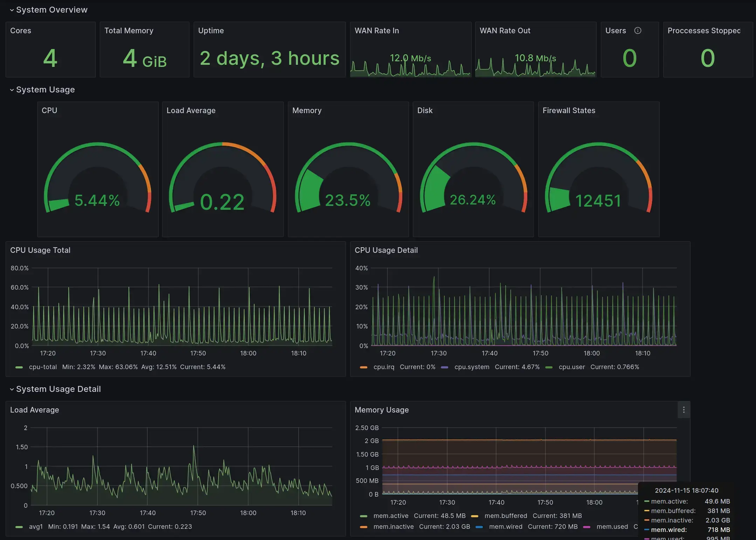The image size is (756, 540).
Task: Click the CPU gauge showing 5.44%
Action: click(x=97, y=178)
